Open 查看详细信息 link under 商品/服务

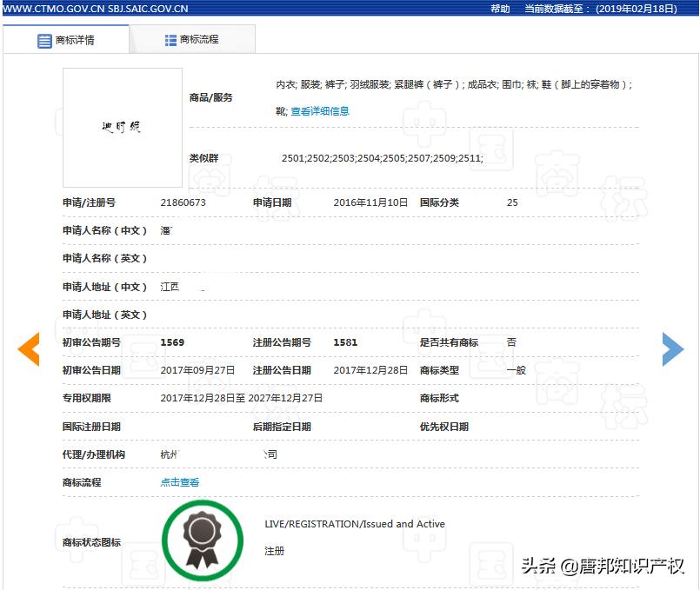pos(322,111)
